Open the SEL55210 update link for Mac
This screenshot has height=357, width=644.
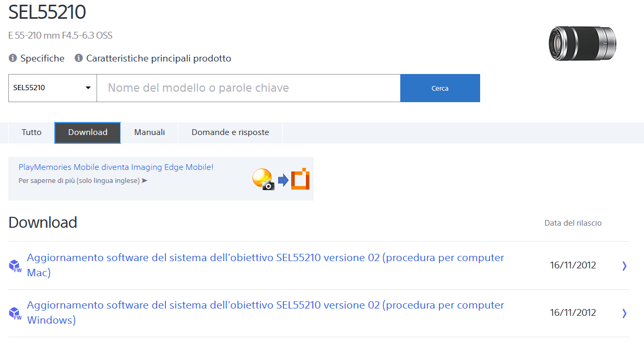[266, 265]
